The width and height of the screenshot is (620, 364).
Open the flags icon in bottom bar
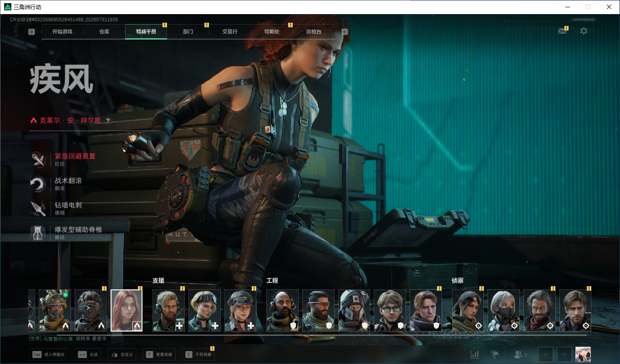click(495, 354)
